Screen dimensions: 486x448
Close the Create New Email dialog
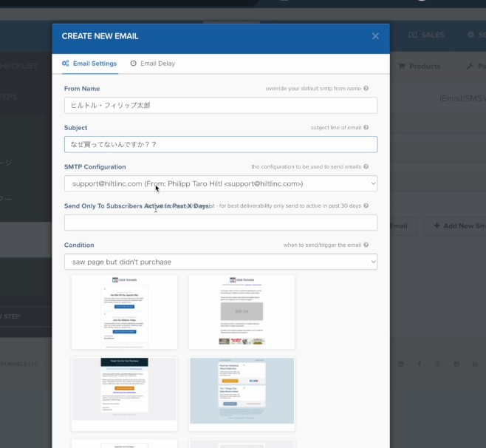coord(375,36)
